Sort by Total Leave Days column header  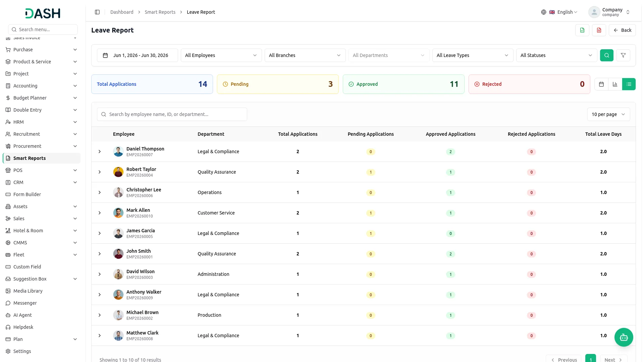603,134
